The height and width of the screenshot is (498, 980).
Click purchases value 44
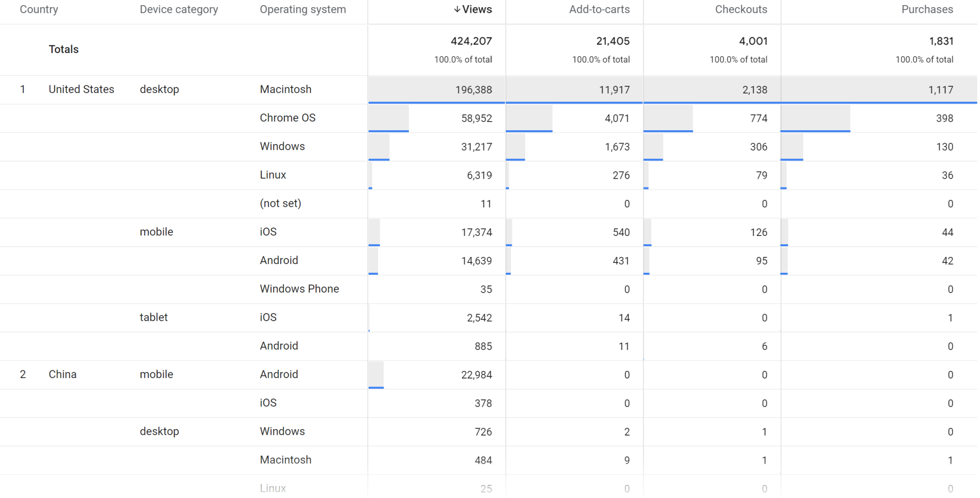(947, 232)
